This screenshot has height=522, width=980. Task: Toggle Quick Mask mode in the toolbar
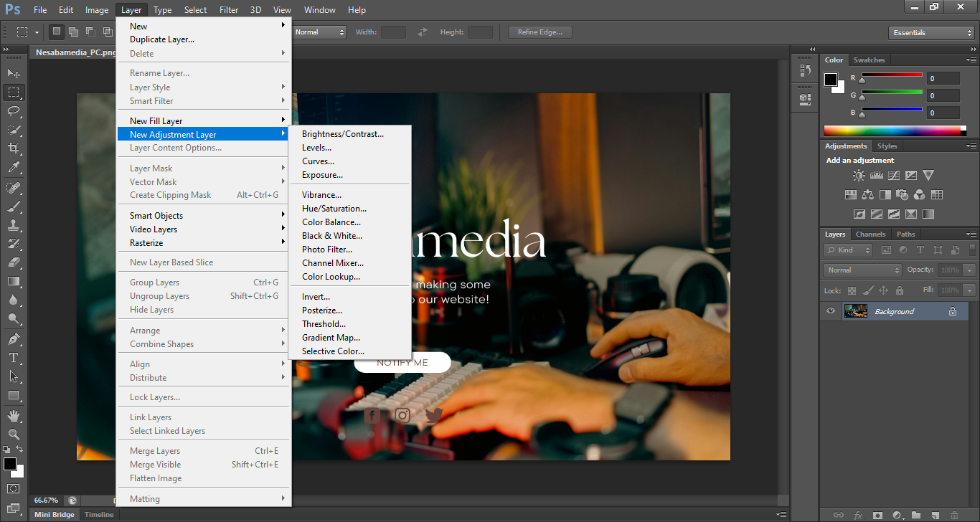point(14,489)
